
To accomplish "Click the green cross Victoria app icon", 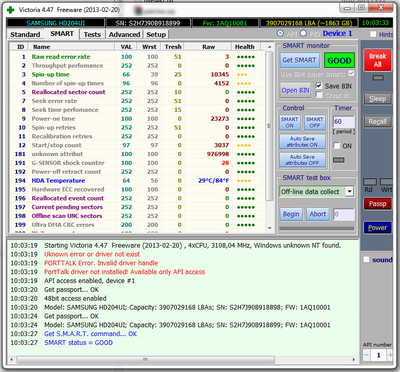I will tap(10, 10).
